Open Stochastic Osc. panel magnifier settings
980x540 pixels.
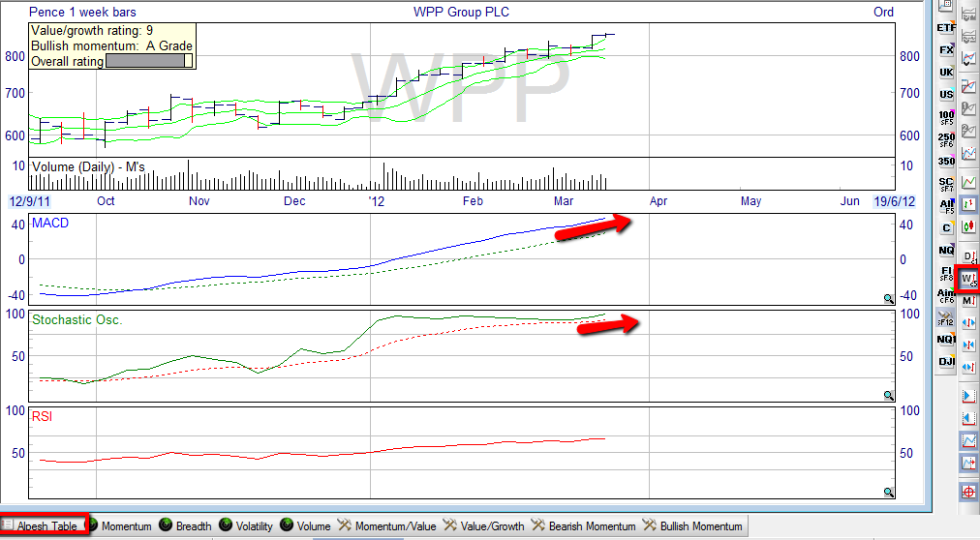click(x=888, y=395)
